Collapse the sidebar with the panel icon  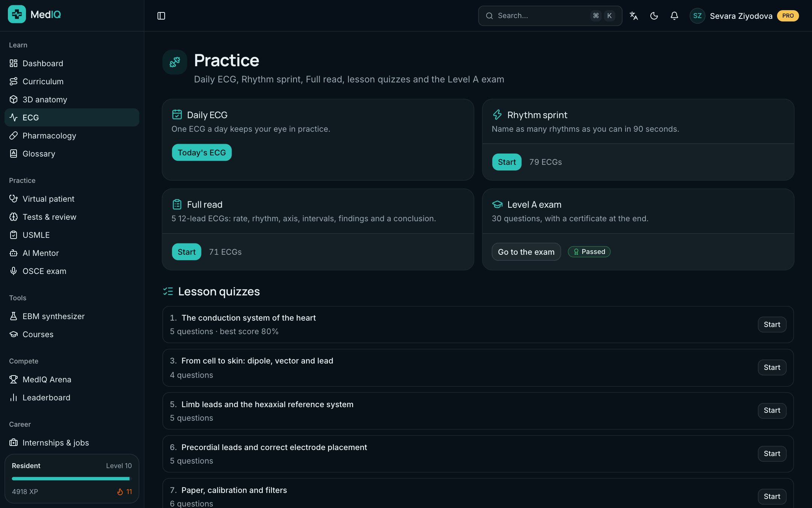coord(161,16)
